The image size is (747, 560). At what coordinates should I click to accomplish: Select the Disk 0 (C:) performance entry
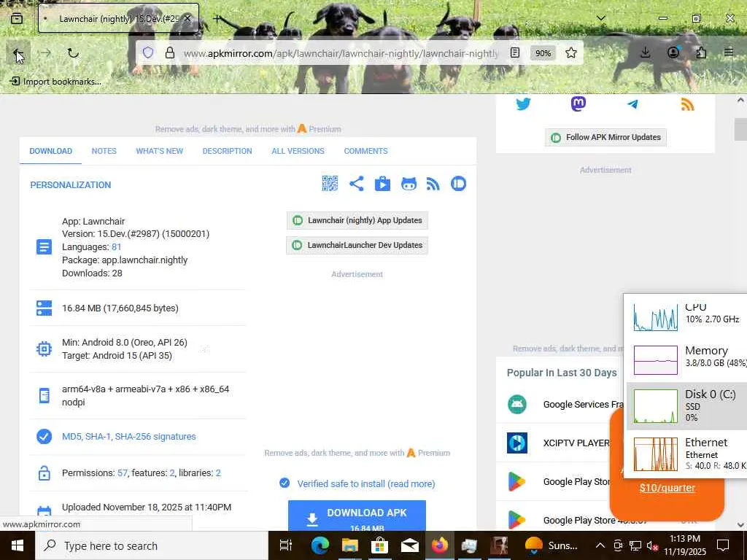point(686,405)
